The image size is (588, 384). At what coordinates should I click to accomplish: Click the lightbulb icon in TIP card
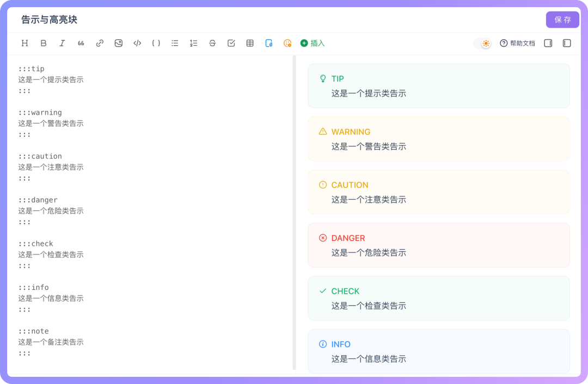(x=323, y=78)
